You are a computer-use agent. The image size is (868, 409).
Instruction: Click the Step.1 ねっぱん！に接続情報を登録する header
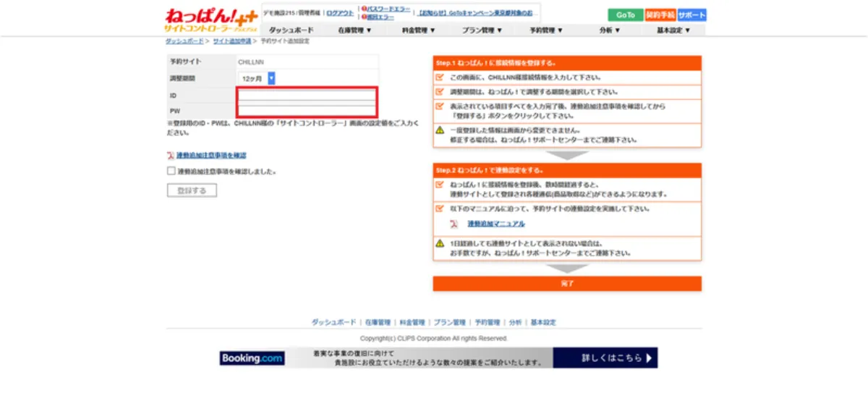[x=567, y=63]
